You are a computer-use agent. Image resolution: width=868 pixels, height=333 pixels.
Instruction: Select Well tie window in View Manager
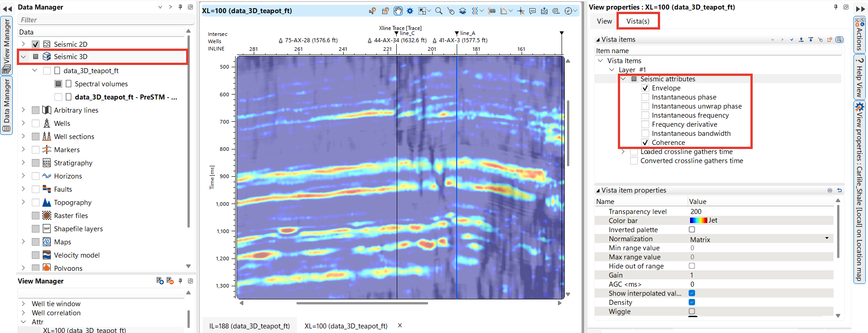(56, 303)
